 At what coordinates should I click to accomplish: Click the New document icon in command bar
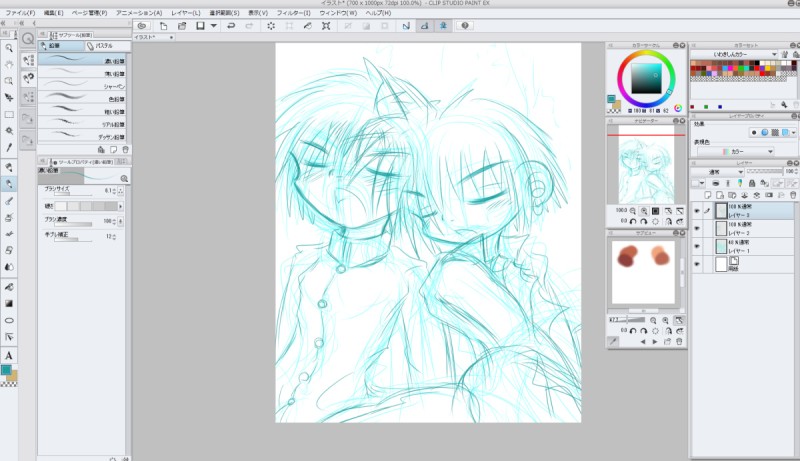(163, 25)
